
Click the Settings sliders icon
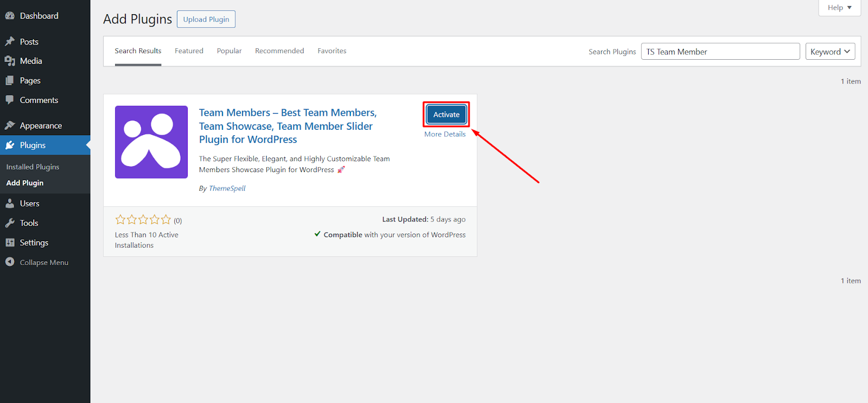click(10, 243)
